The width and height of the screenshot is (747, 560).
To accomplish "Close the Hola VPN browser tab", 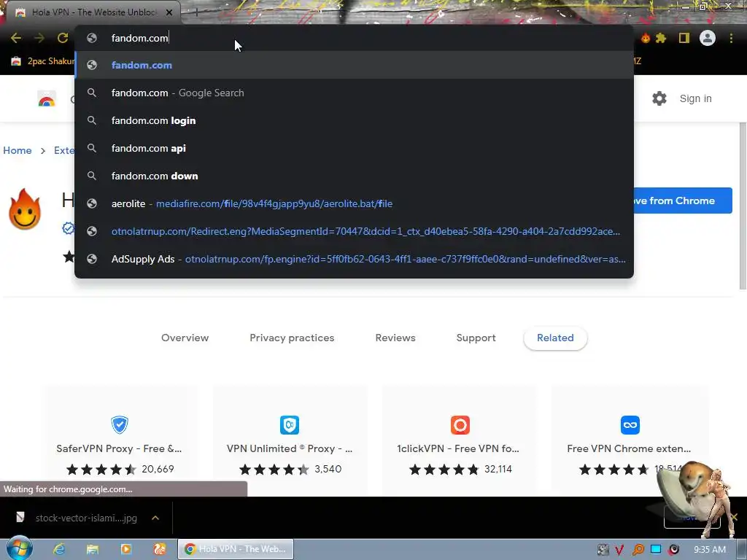I will click(169, 12).
